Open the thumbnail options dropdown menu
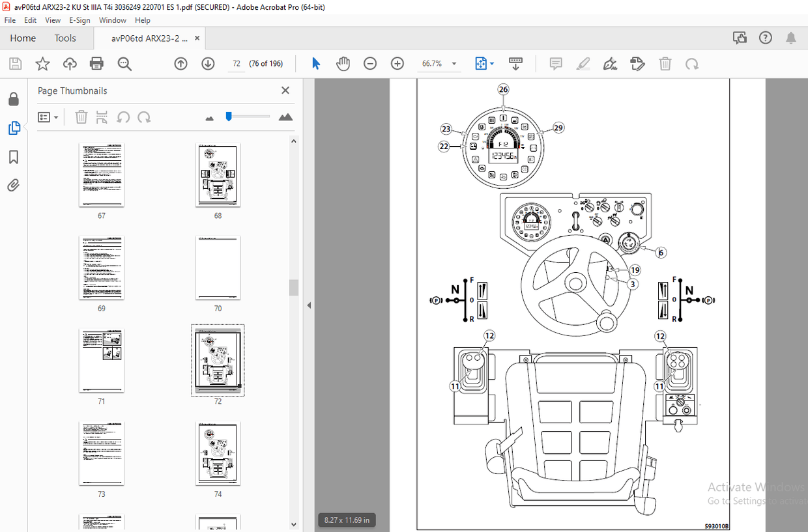Viewport: 808px width, 532px height. click(48, 117)
